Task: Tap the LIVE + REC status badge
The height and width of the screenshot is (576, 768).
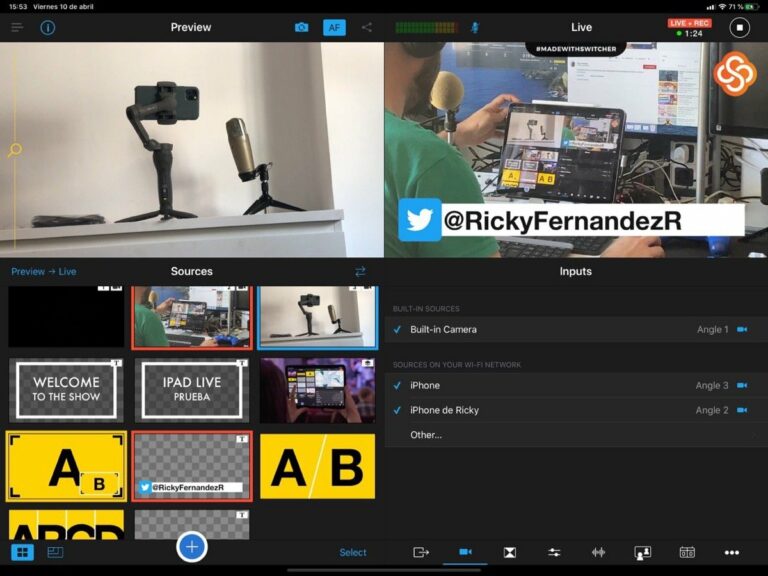Action: tap(690, 23)
